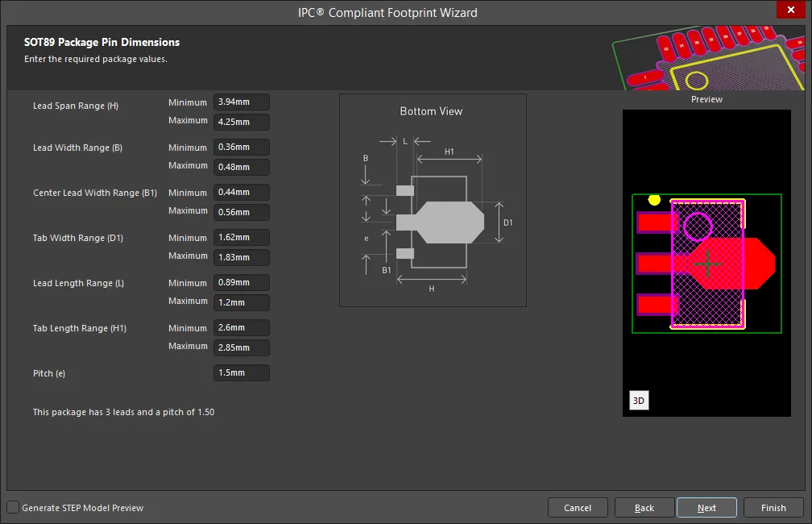Click the Bottom View dimension diagram

click(x=433, y=200)
